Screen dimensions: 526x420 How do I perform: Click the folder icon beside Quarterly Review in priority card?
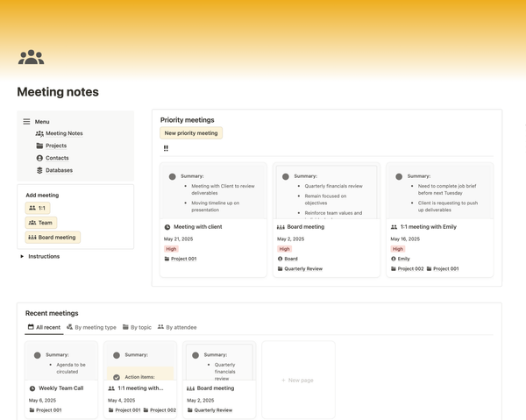click(x=281, y=268)
